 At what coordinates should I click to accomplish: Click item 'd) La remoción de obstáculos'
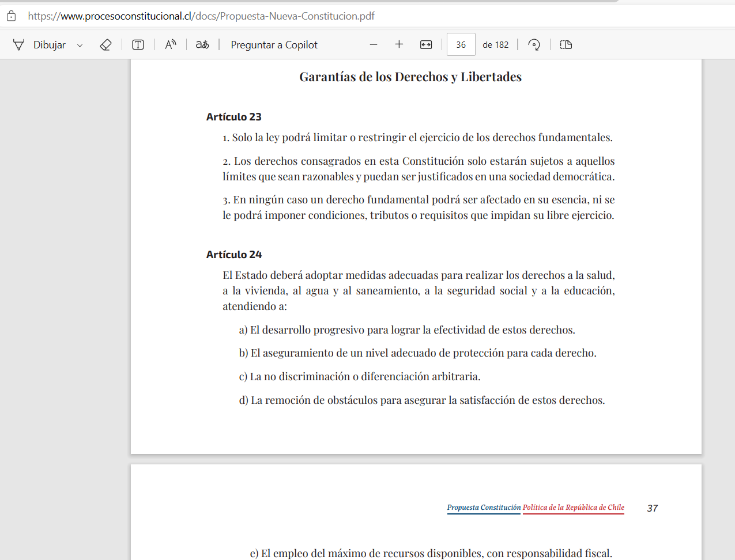(x=422, y=400)
